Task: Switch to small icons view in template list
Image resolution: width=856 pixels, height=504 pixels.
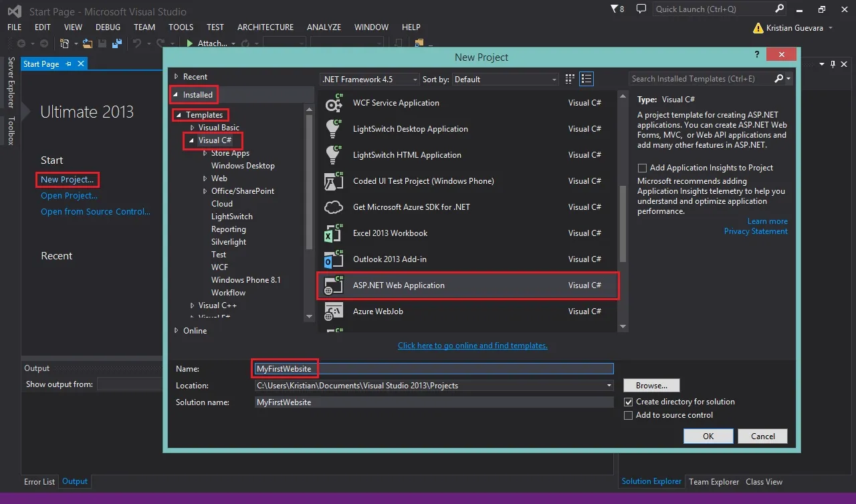Action: point(570,79)
